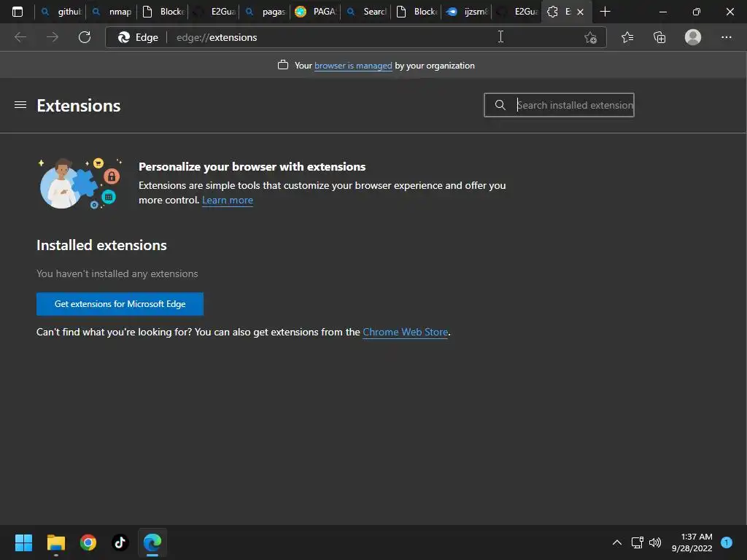This screenshot has width=747, height=560.
Task: Go back to the previous page
Action: [x=20, y=37]
